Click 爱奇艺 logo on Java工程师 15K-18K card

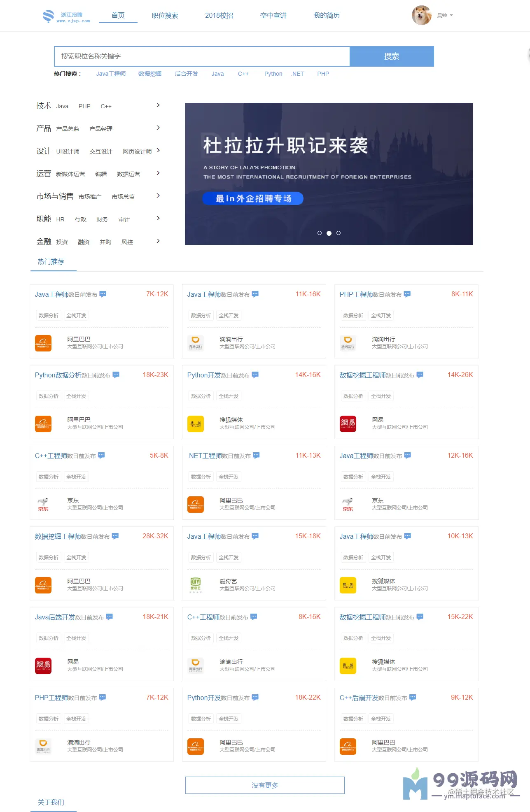point(196,585)
